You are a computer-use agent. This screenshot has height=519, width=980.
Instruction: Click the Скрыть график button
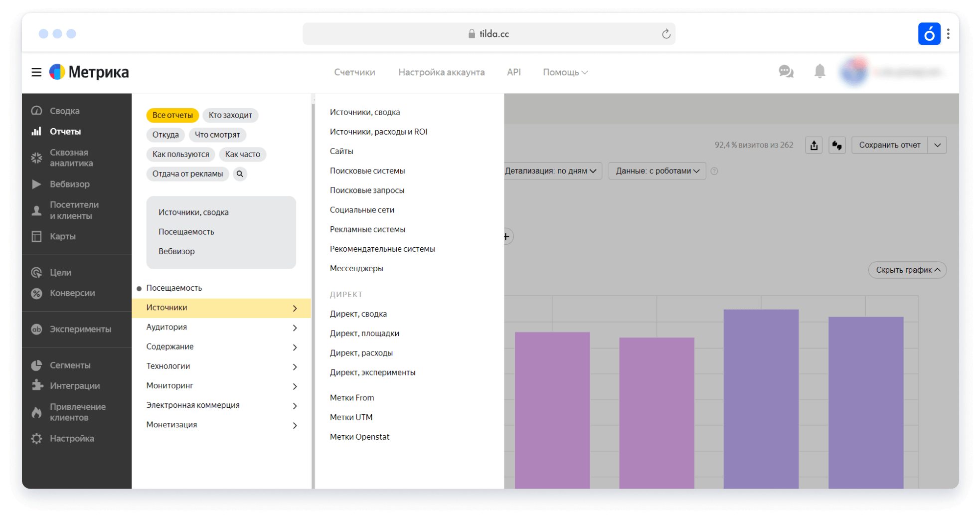tap(907, 270)
